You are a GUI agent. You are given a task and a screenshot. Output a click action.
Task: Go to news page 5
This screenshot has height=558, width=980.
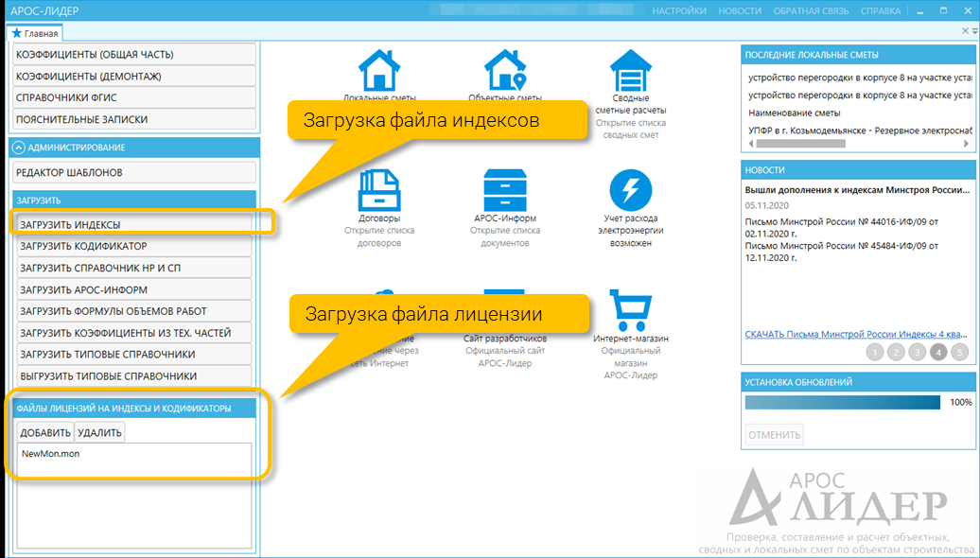(959, 353)
